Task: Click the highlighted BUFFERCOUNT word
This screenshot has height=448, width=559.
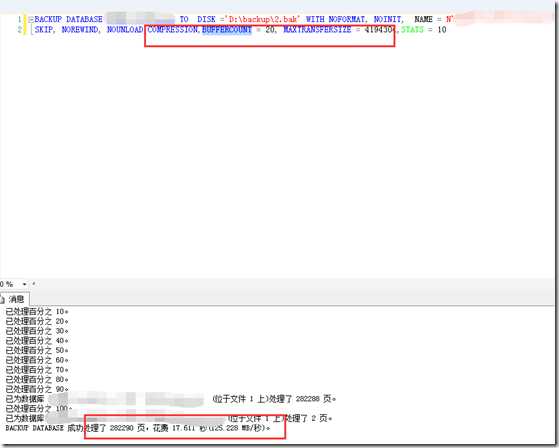Action: [227, 30]
